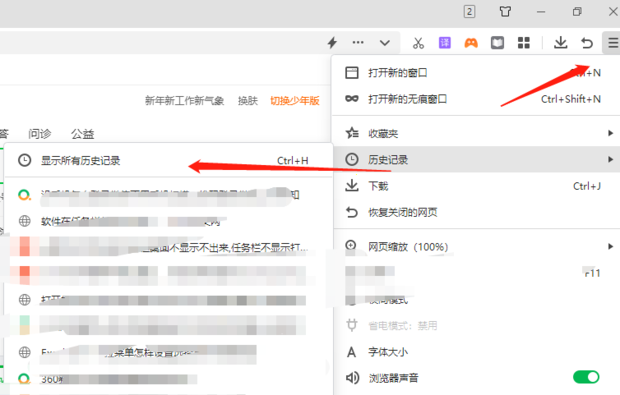Open the four-squares extensions grid icon

(524, 42)
